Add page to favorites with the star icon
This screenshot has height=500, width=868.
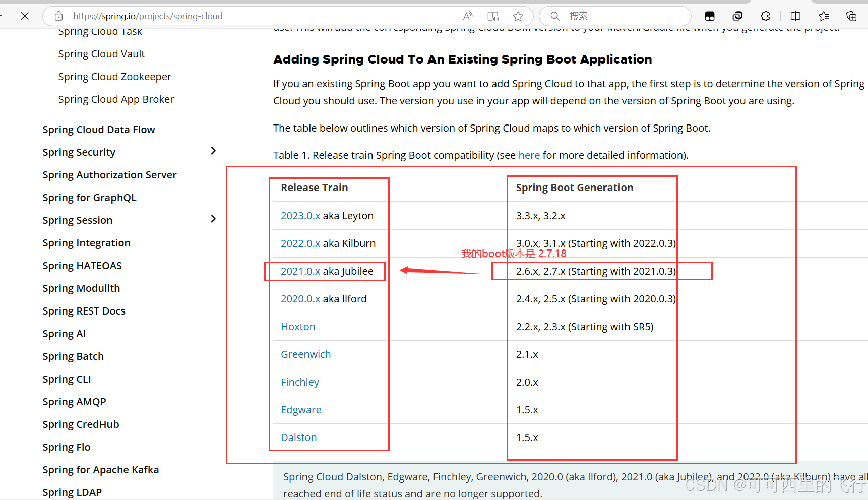518,16
